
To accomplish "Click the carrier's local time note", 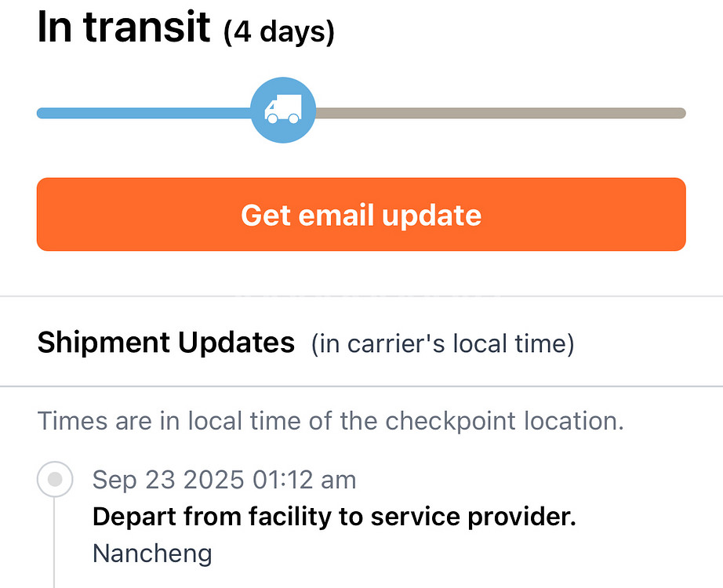I will (442, 344).
